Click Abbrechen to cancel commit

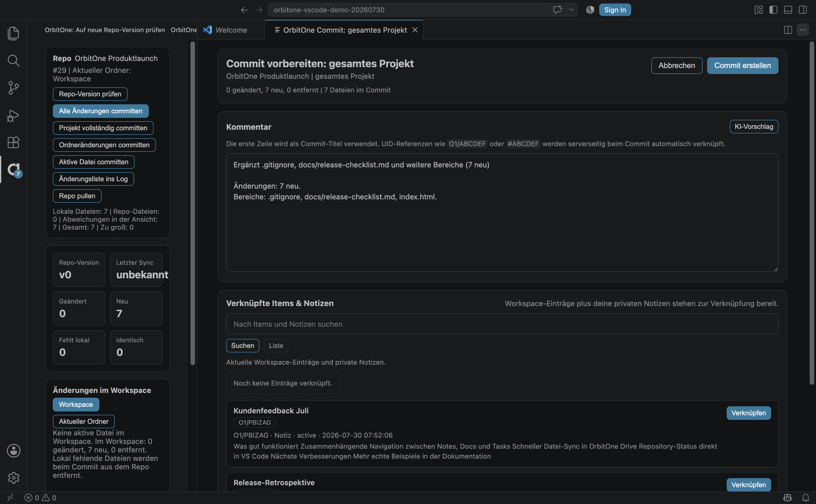point(677,65)
